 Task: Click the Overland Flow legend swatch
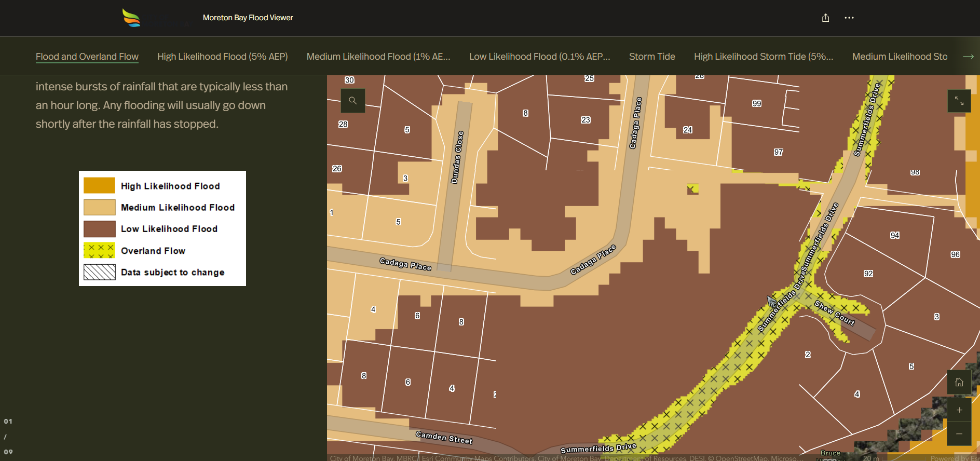click(x=99, y=250)
